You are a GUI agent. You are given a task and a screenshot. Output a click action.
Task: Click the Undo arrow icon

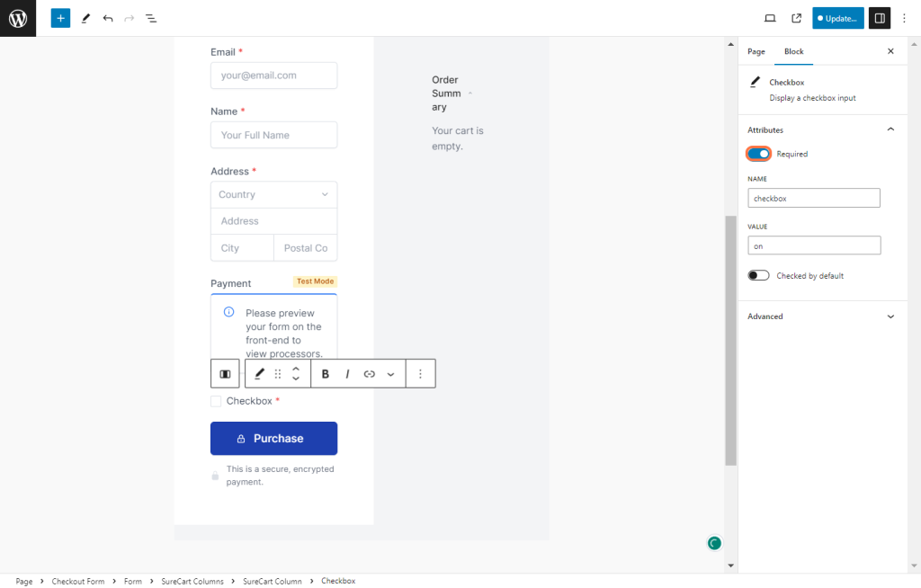pyautogui.click(x=108, y=18)
